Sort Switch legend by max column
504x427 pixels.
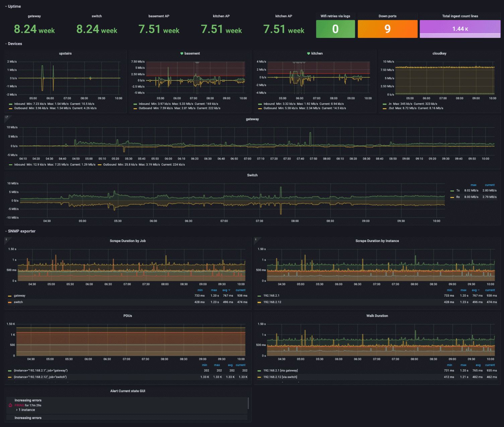pyautogui.click(x=473, y=185)
